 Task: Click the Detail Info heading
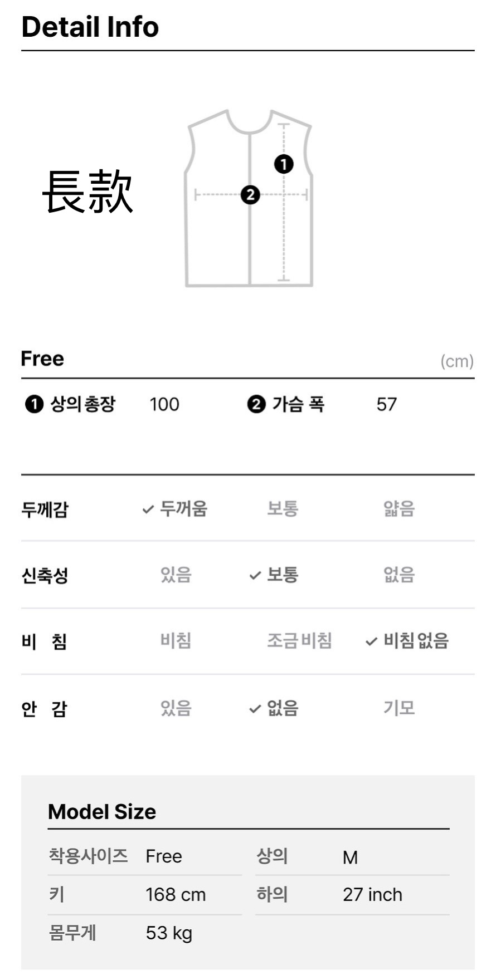tap(90, 27)
